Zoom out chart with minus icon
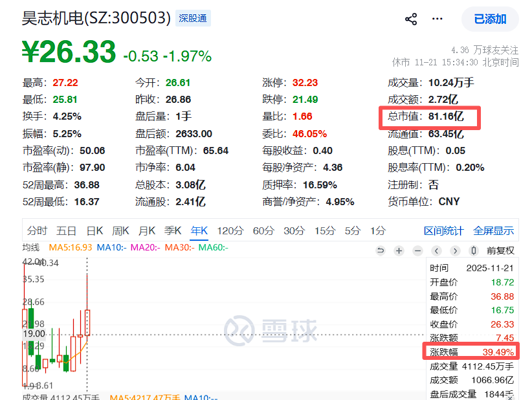 (417, 250)
